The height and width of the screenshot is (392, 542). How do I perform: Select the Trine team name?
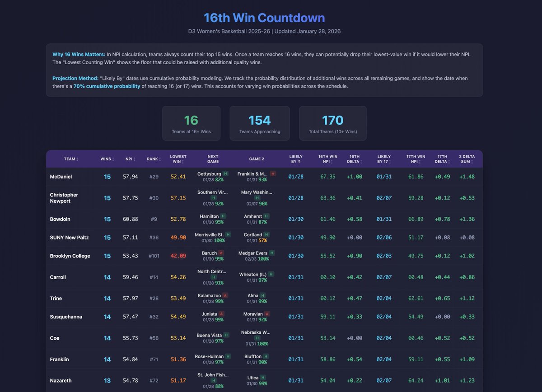[x=56, y=298]
